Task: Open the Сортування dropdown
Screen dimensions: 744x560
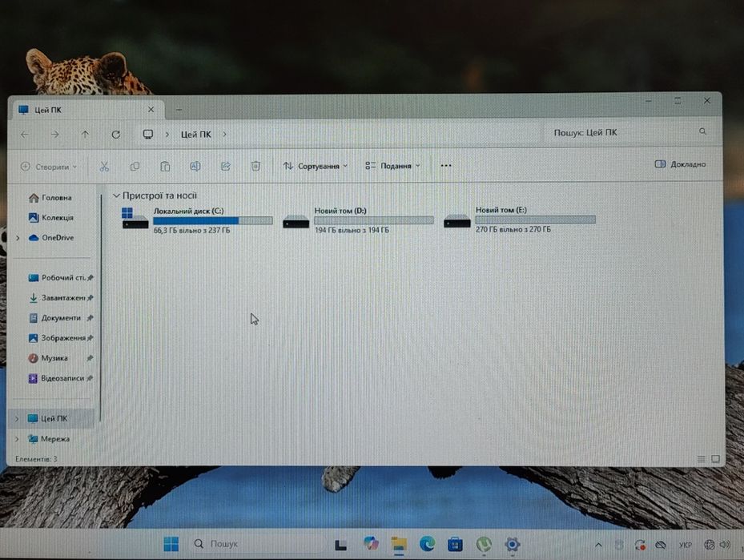Action: pos(315,166)
